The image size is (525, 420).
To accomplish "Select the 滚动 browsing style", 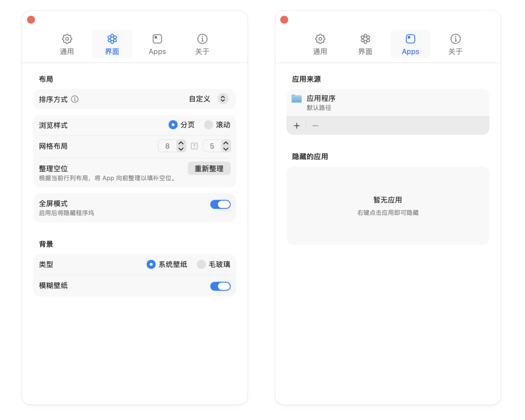I will (x=208, y=125).
